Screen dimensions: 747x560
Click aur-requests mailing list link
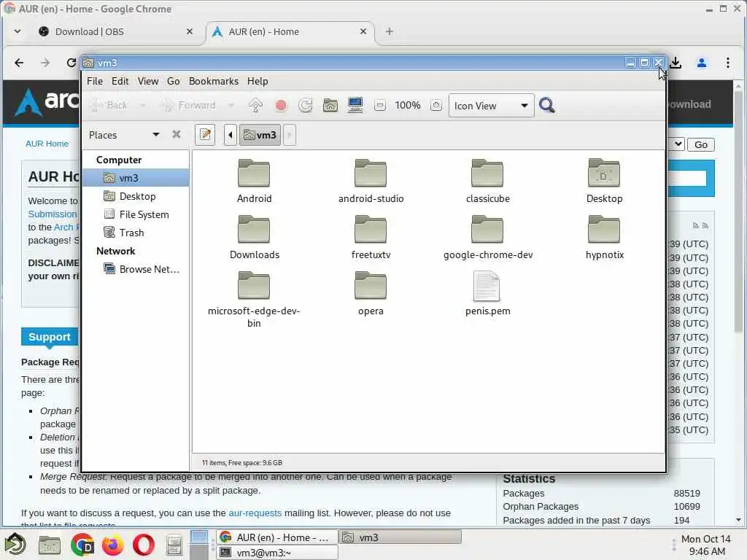point(255,513)
